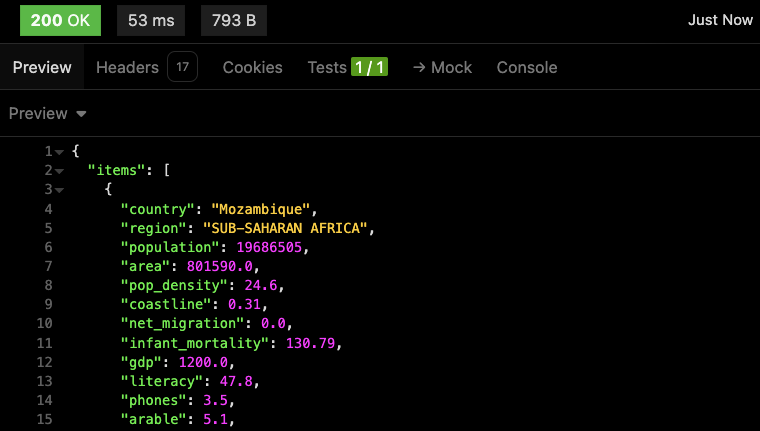
Task: Select the "net_migration" key
Action: [183, 323]
